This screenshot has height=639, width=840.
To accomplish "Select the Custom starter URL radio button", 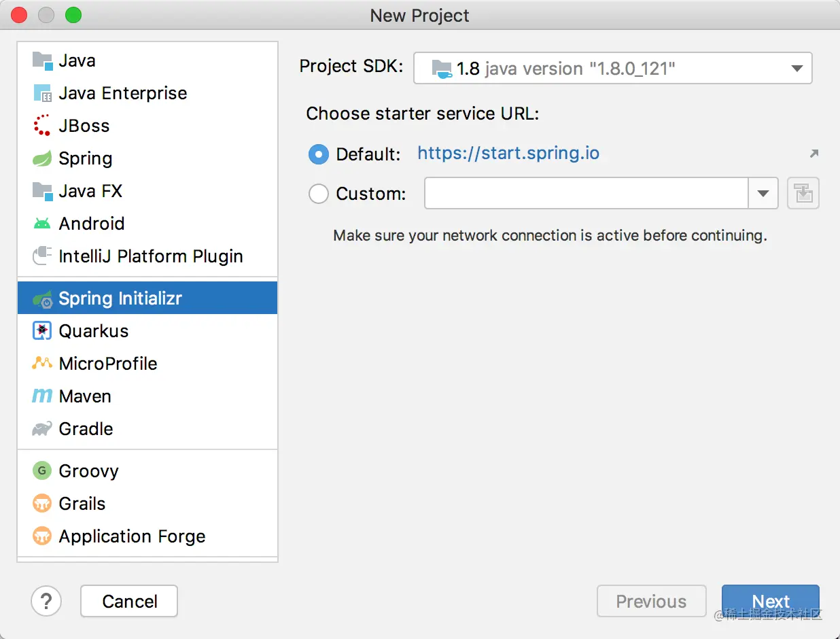I will [319, 194].
